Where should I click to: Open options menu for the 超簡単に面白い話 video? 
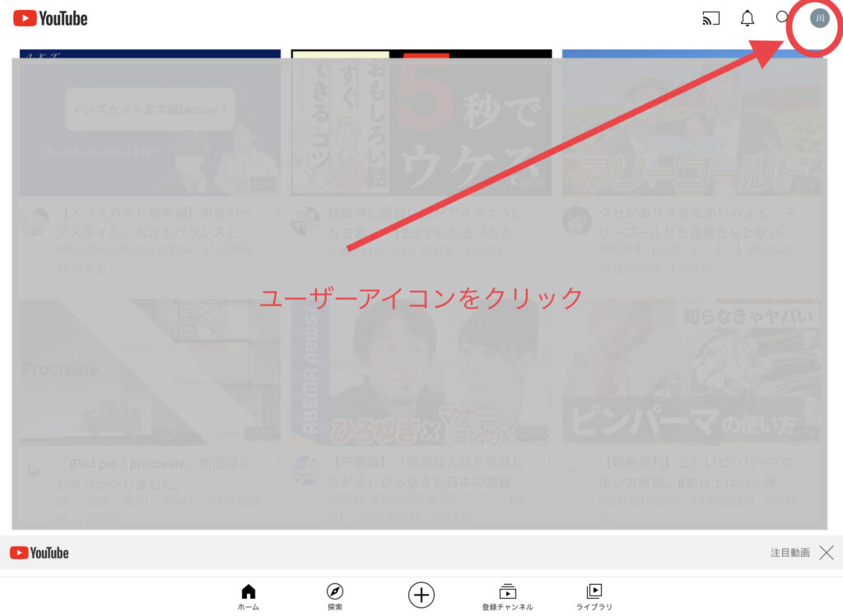coord(548,214)
